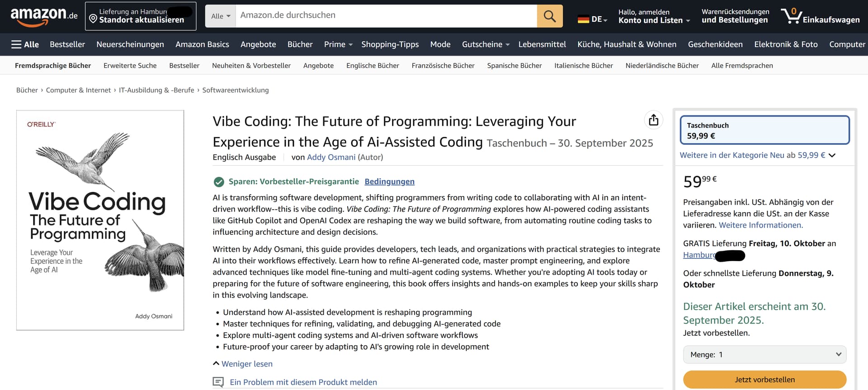868x390 pixels.
Task: Open Mode nav item
Action: point(440,44)
